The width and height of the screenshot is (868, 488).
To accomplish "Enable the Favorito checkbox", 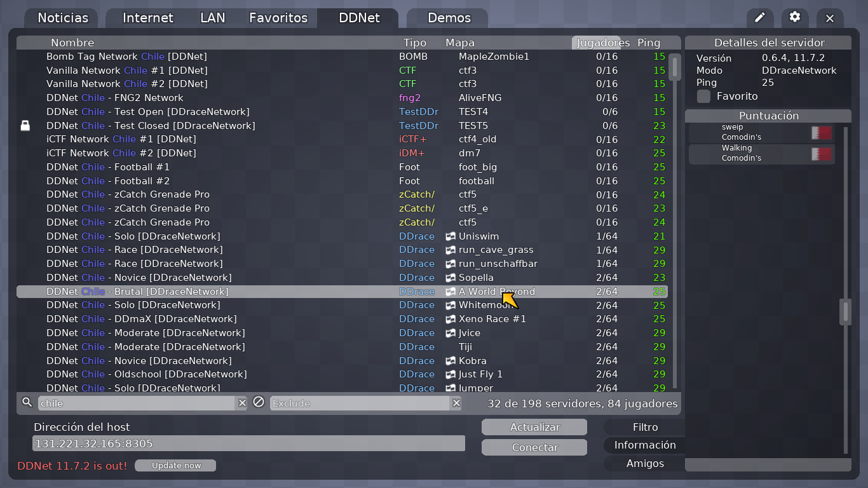I will point(703,97).
